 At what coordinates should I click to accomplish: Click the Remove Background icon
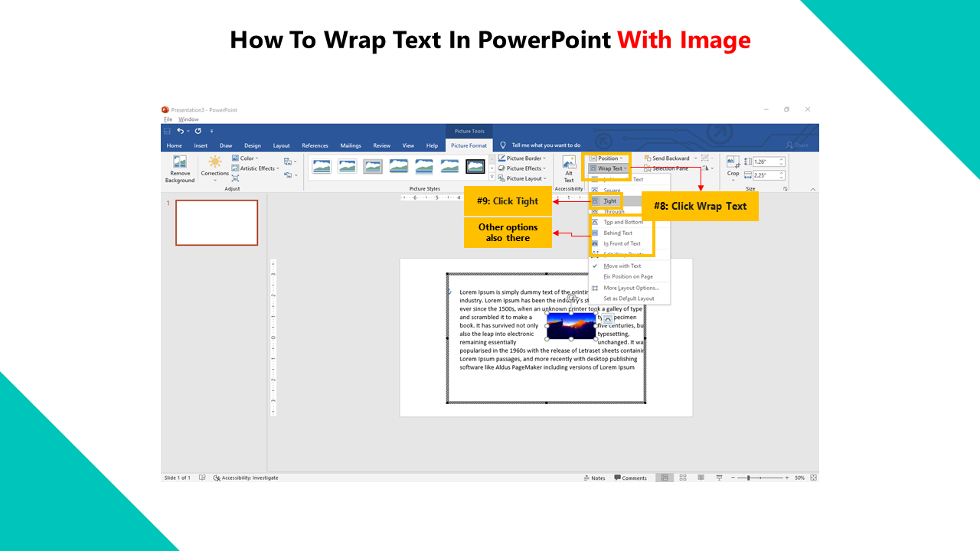tap(180, 162)
